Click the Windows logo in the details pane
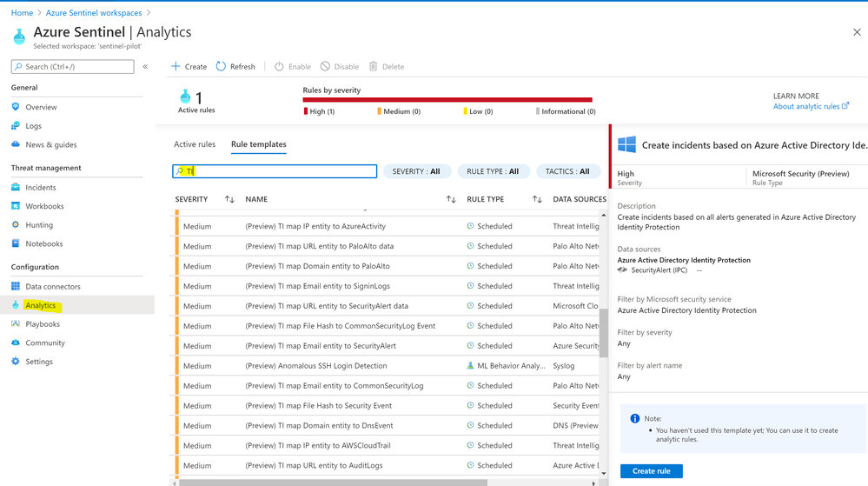Screen dimensions: 868x486 (x=626, y=144)
